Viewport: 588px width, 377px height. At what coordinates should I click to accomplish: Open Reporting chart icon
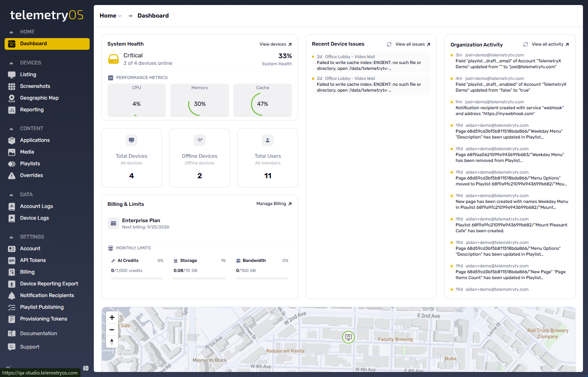click(x=12, y=110)
